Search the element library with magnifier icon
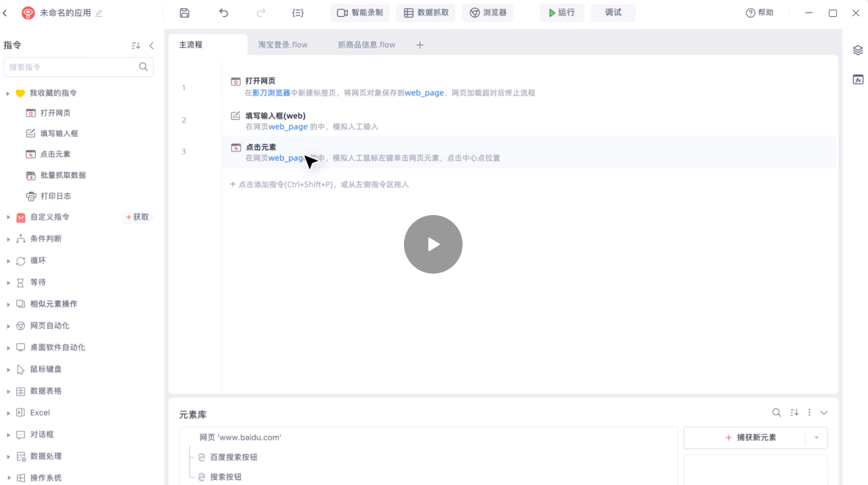This screenshot has width=868, height=485. (777, 413)
